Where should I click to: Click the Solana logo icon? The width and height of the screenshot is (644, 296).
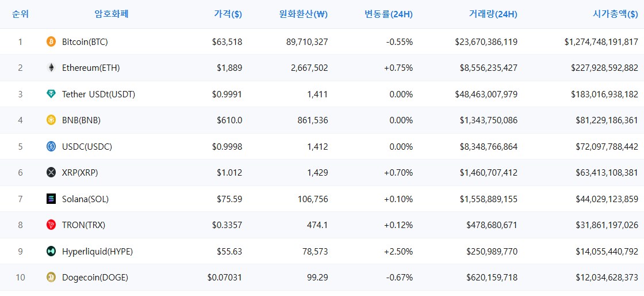(51, 199)
